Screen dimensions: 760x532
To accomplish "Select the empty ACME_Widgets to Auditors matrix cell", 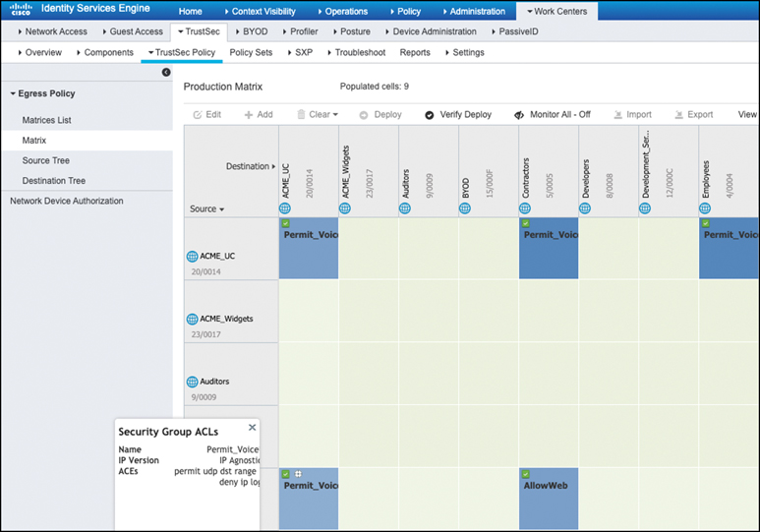I will coord(428,311).
